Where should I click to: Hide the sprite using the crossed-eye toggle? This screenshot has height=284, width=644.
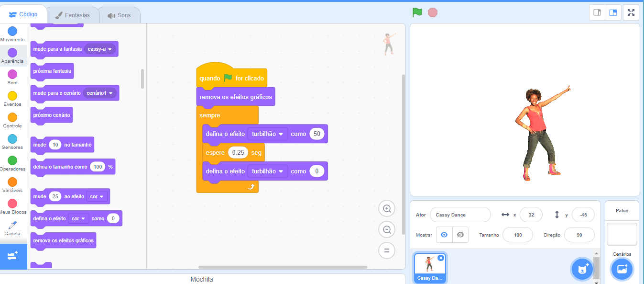461,235
